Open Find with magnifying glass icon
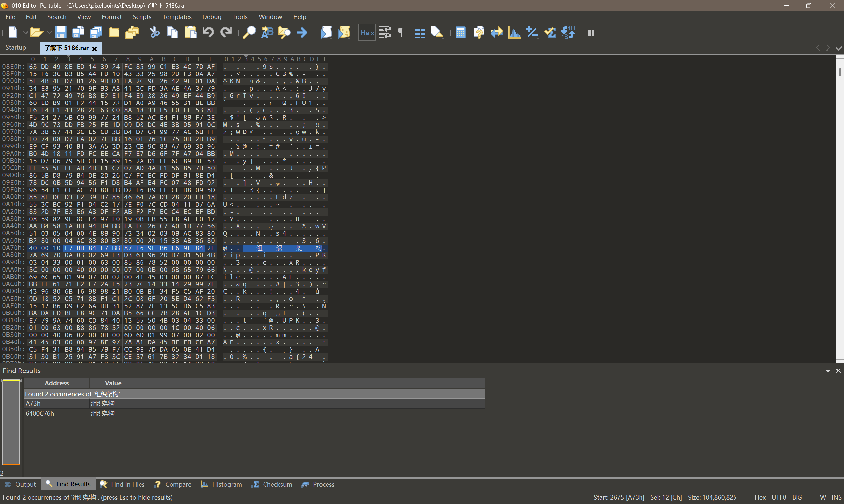The height and width of the screenshot is (504, 844). [x=249, y=33]
